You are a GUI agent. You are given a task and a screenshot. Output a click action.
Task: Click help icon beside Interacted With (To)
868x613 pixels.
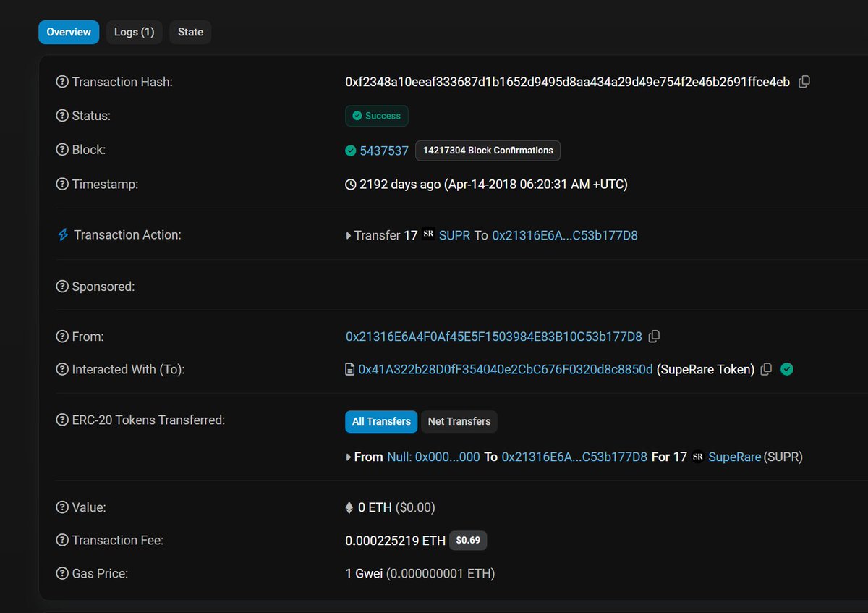tap(62, 369)
